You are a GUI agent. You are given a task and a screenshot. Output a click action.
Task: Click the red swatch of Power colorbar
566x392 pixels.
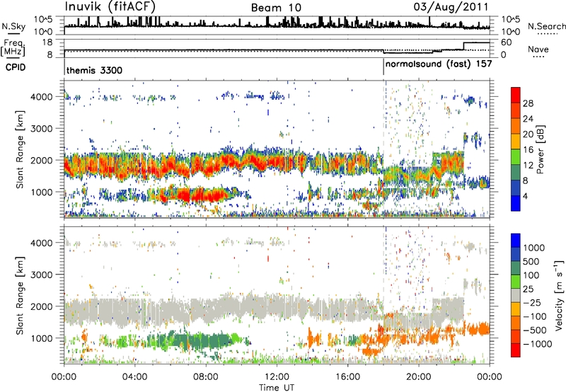coord(516,96)
